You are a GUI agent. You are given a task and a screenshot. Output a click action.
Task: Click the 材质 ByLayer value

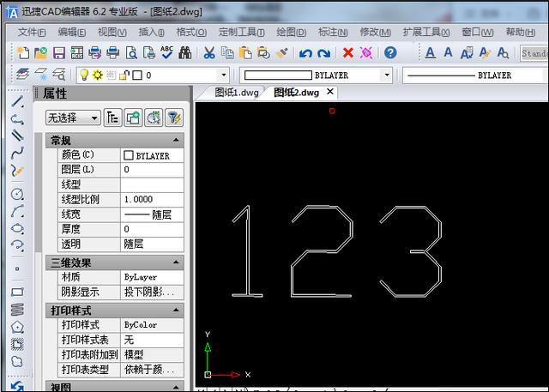coord(152,277)
